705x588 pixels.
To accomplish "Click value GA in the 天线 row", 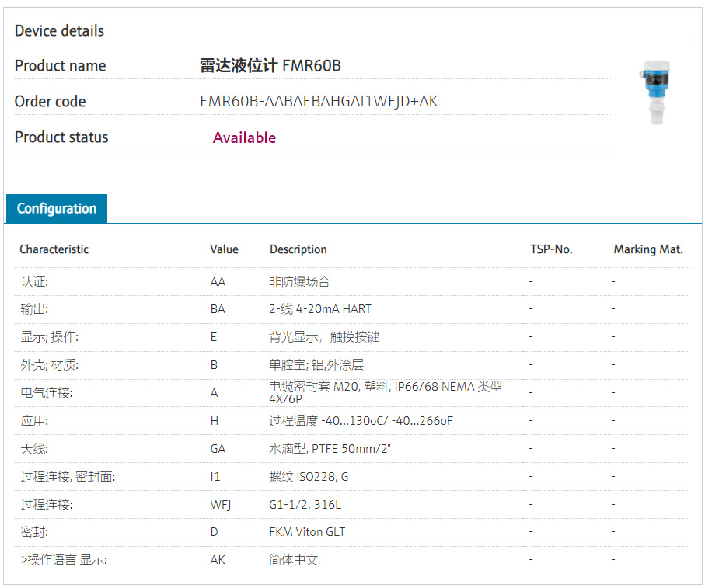I will pos(218,449).
